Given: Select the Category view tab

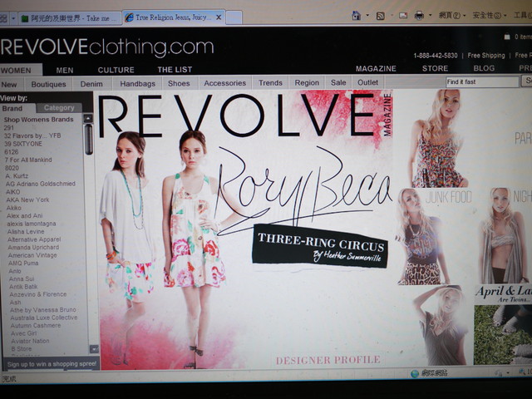Looking at the screenshot, I should (59, 108).
